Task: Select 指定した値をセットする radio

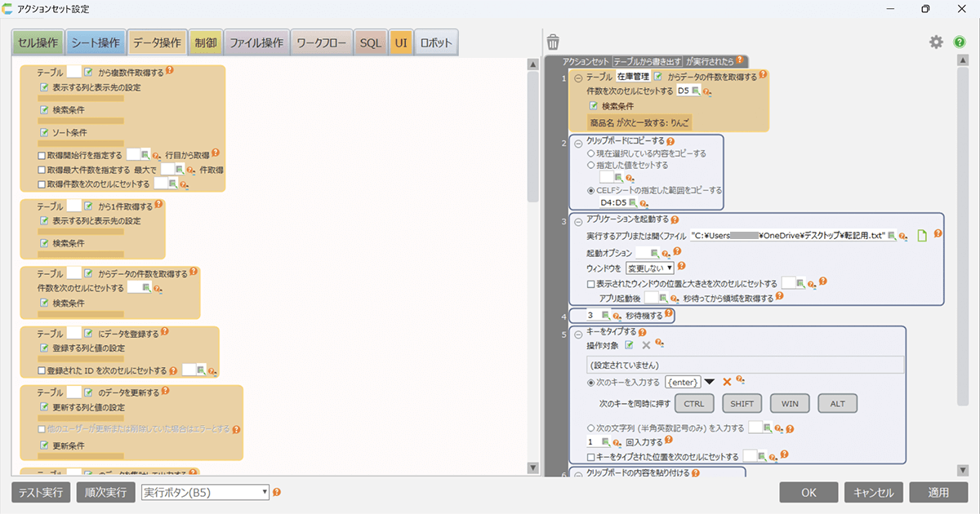Action: point(590,165)
